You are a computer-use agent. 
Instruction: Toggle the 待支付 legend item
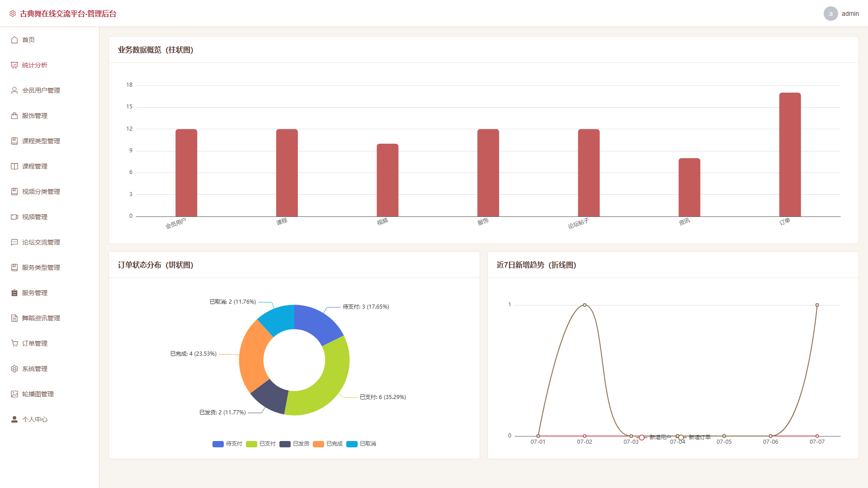tap(227, 444)
